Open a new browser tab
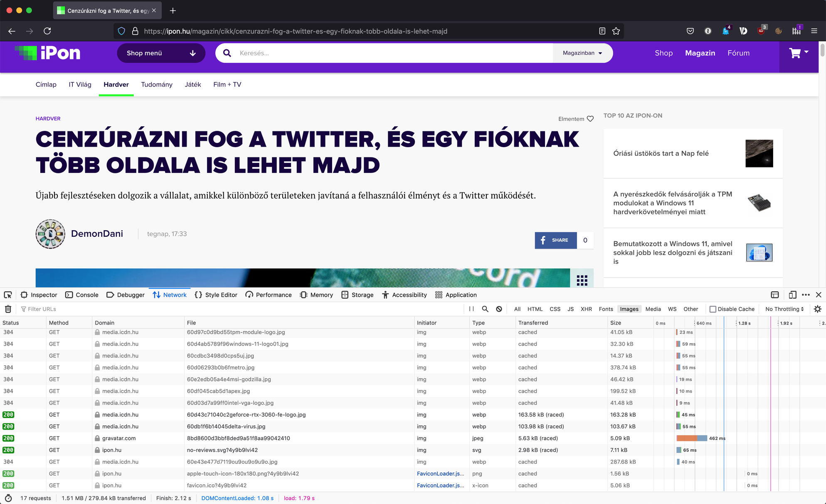This screenshot has height=504, width=826. click(x=173, y=10)
